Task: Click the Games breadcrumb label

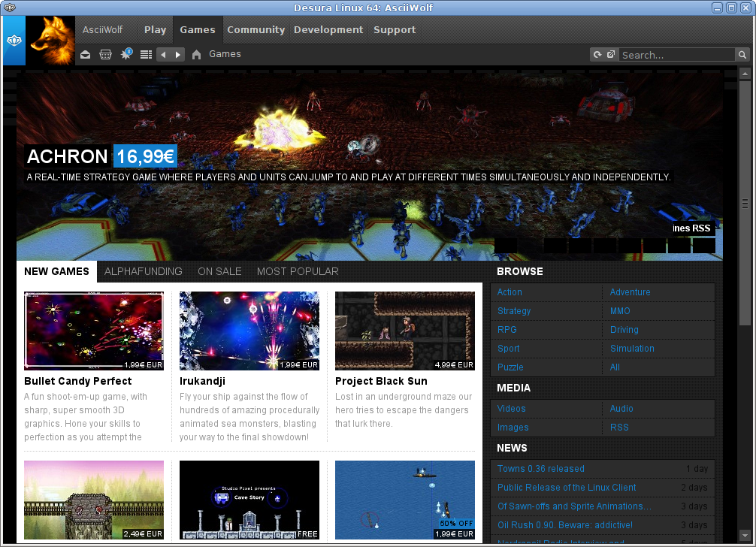Action: [225, 54]
